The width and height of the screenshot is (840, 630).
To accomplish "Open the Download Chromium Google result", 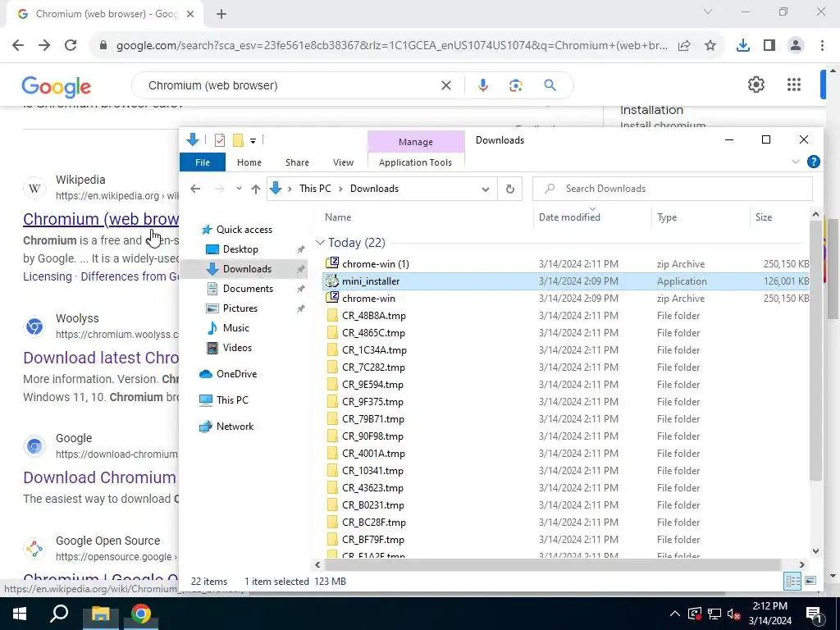I will 99,477.
